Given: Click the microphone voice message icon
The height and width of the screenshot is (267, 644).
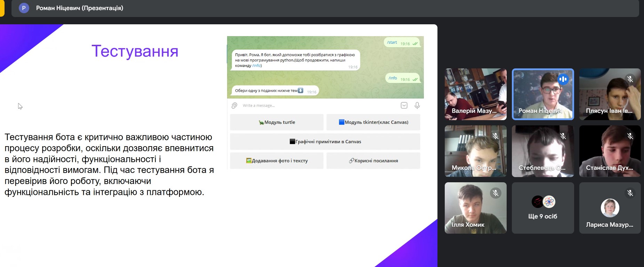Looking at the screenshot, I should coord(417,106).
